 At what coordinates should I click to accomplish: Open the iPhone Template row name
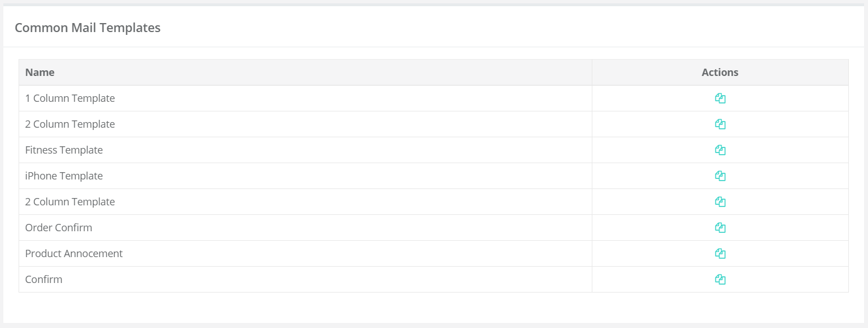click(64, 176)
